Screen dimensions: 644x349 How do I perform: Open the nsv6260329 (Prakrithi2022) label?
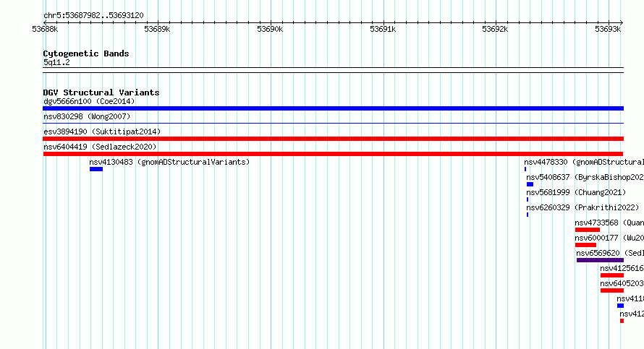click(582, 207)
